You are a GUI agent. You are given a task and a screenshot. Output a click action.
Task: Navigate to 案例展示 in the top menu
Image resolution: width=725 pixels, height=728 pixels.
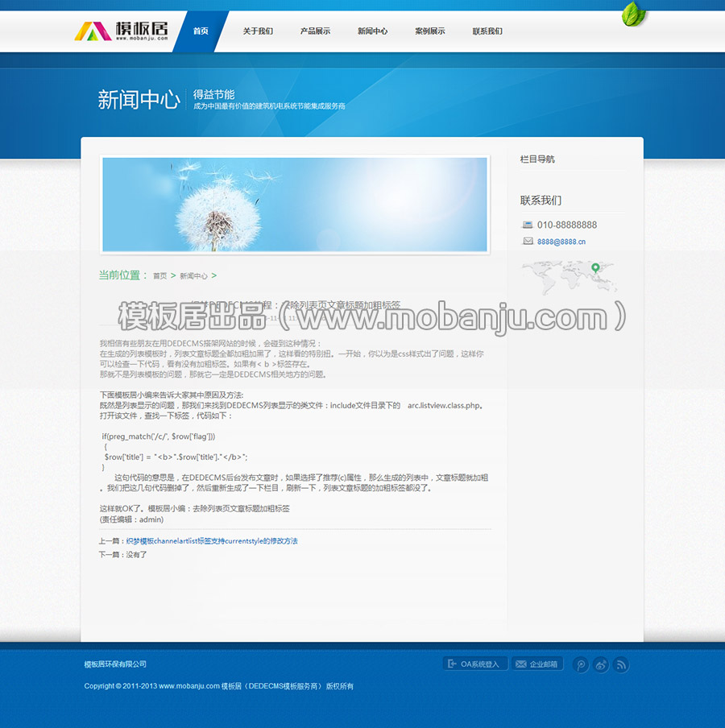[429, 31]
